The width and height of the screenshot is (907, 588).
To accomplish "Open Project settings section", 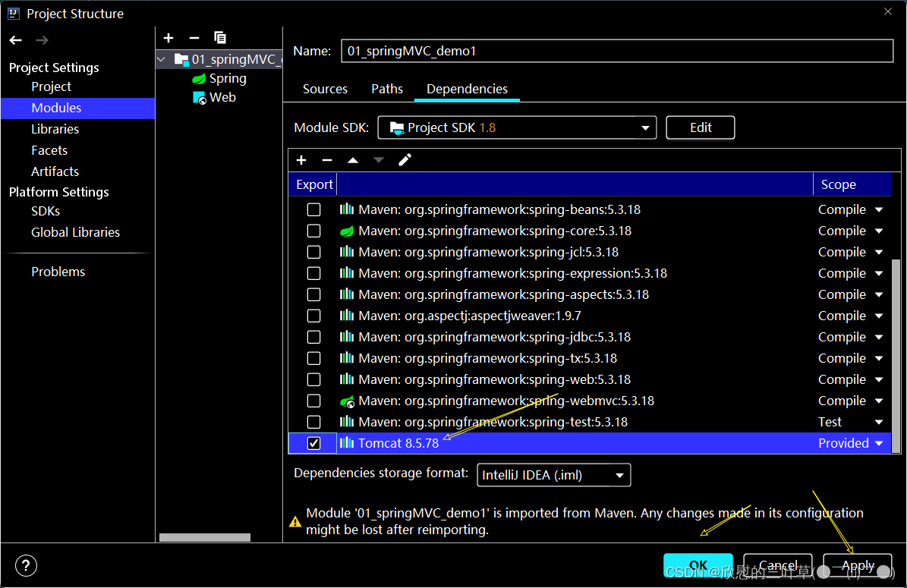I will pyautogui.click(x=51, y=86).
